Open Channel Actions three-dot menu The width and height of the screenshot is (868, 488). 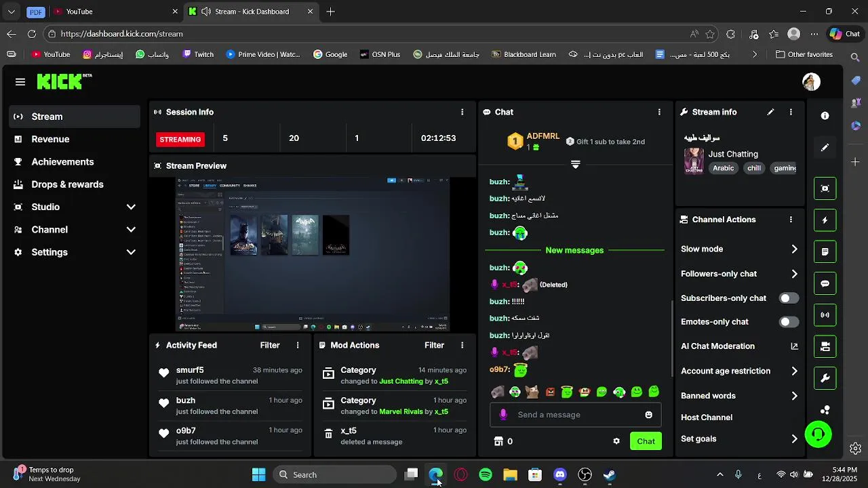tap(791, 220)
